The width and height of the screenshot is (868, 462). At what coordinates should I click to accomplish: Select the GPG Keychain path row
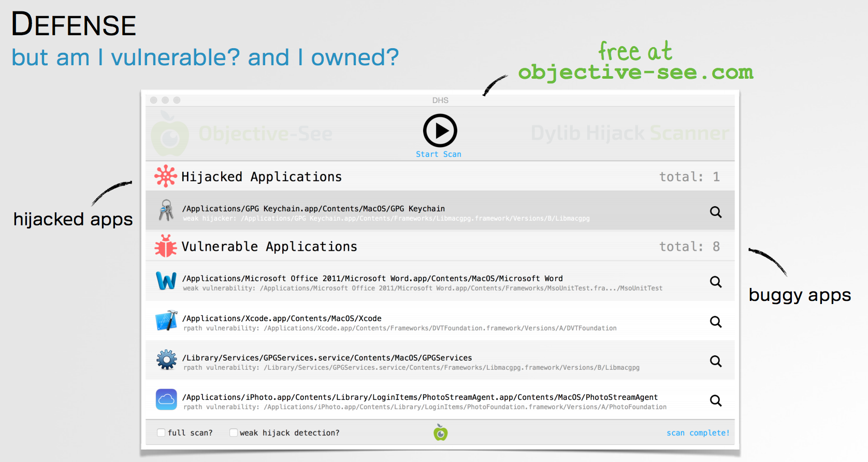440,211
